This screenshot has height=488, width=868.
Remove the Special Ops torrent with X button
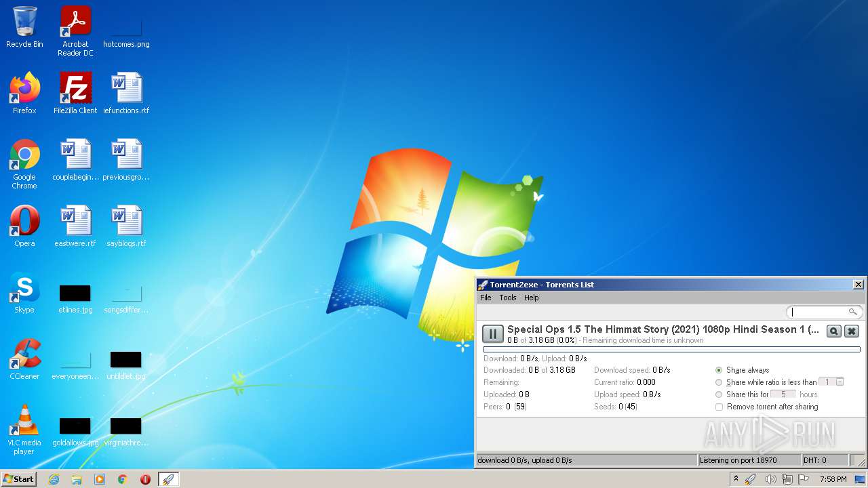coord(852,331)
